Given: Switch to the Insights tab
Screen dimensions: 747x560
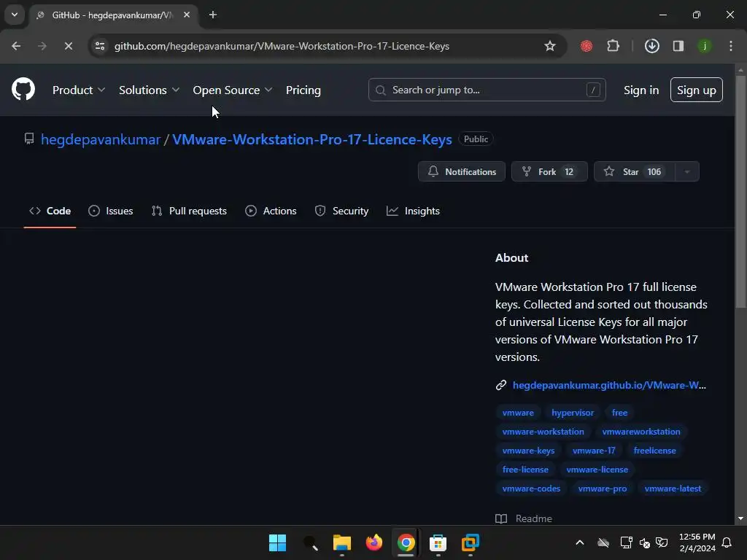Looking at the screenshot, I should 413,211.
